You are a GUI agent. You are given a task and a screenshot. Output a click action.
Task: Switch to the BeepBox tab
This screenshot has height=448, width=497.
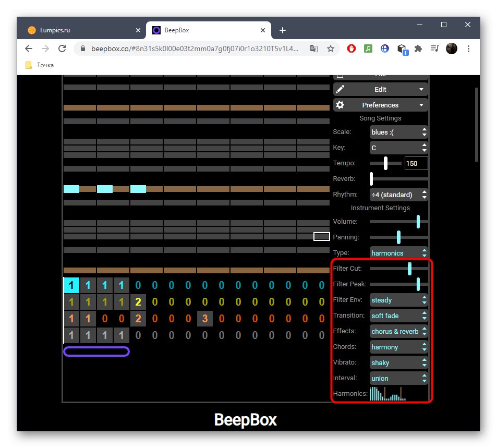pos(209,30)
